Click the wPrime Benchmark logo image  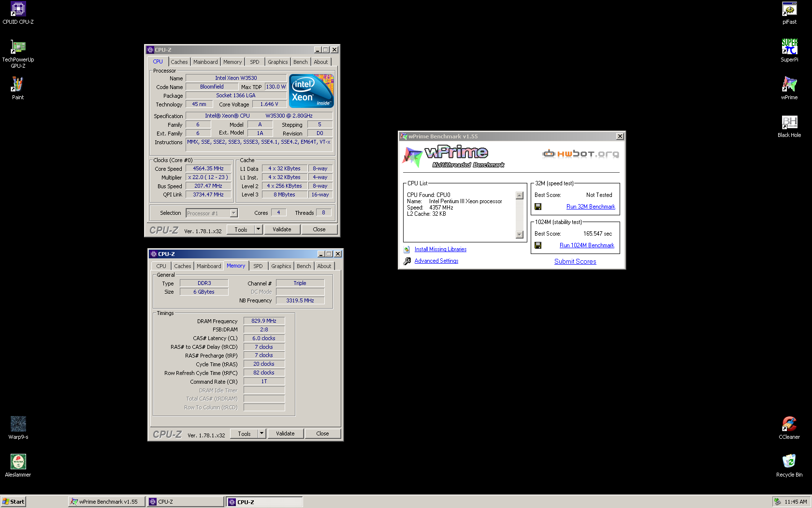tap(453, 156)
